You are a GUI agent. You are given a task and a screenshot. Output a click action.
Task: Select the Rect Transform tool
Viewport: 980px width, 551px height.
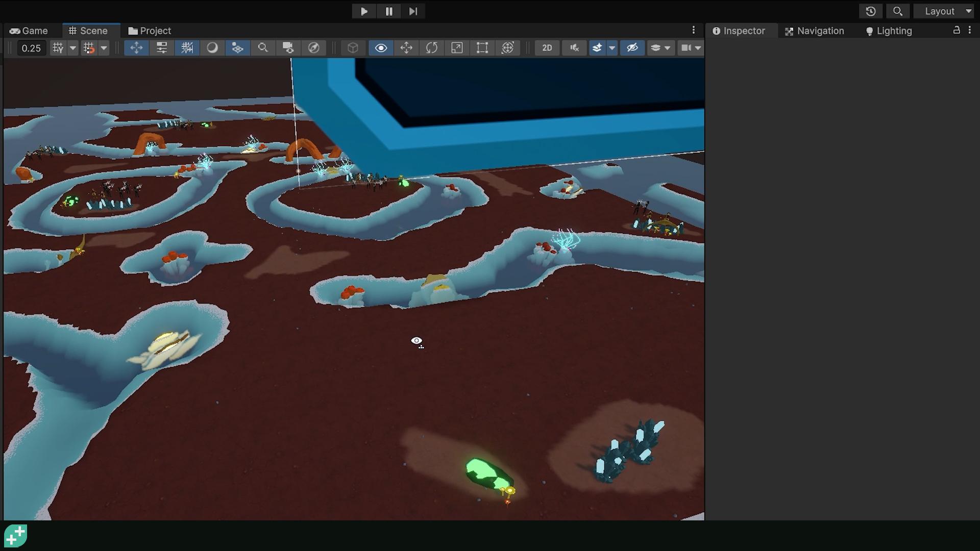click(482, 48)
